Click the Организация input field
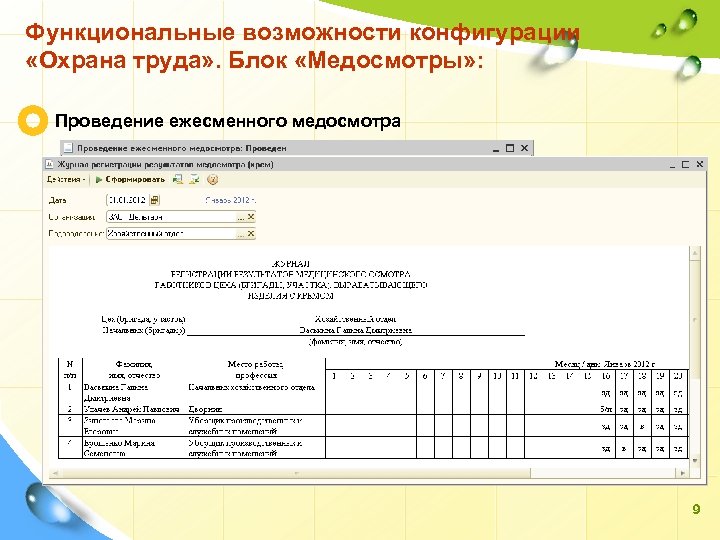Viewport: 720px width, 540px height. (x=171, y=217)
